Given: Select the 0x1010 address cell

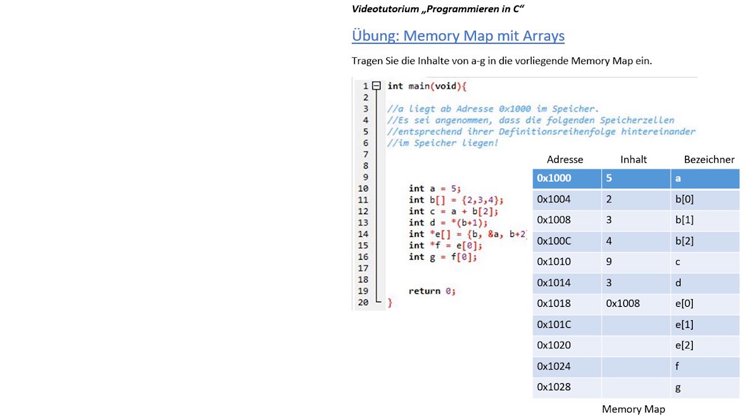Looking at the screenshot, I should [554, 262].
